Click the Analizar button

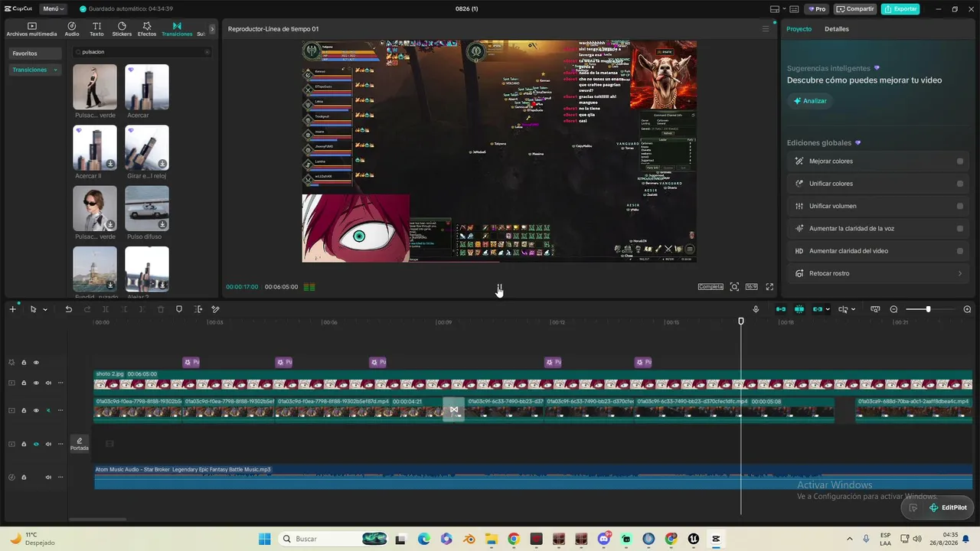click(x=810, y=101)
